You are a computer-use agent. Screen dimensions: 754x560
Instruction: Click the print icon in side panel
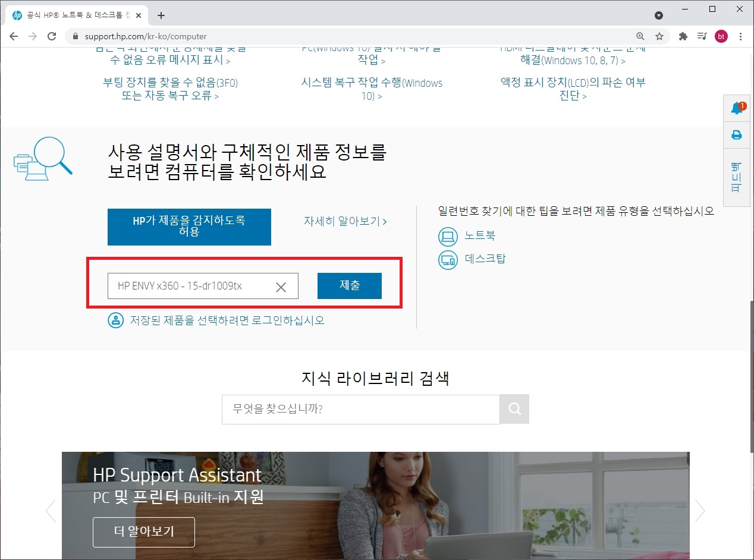(737, 135)
